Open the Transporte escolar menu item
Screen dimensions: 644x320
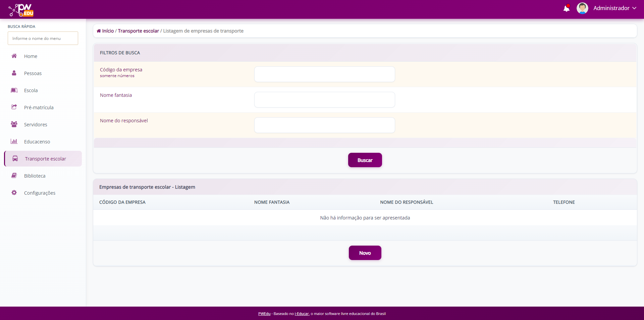click(x=45, y=159)
